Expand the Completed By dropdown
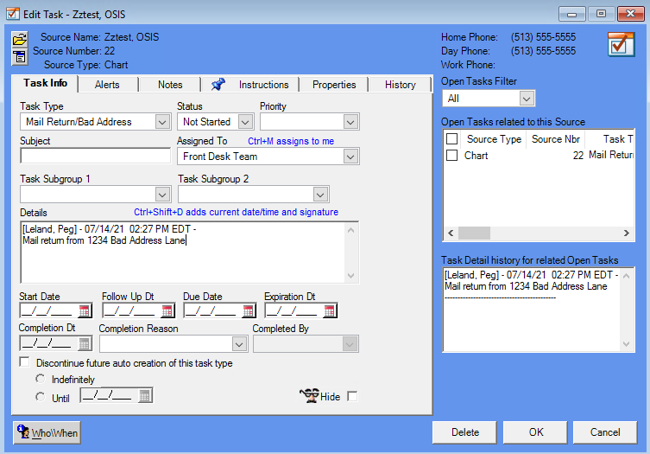Image resolution: width=650 pixels, height=454 pixels. 349,344
